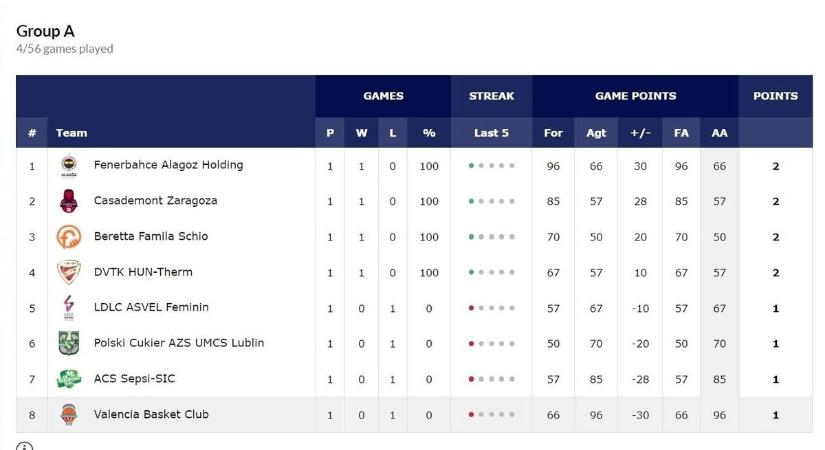Click the Beretta Famila Schio logo
Viewport: 825px width, 450px height.
coord(69,237)
